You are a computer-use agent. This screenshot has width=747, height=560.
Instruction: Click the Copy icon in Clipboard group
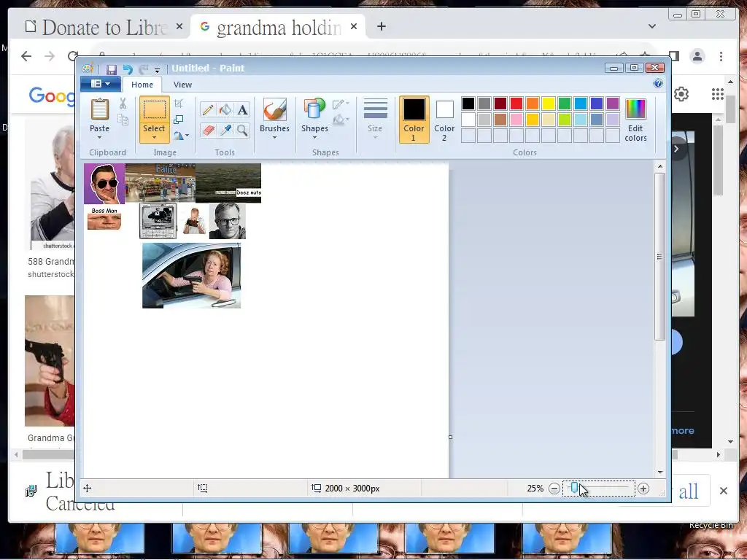pyautogui.click(x=123, y=120)
